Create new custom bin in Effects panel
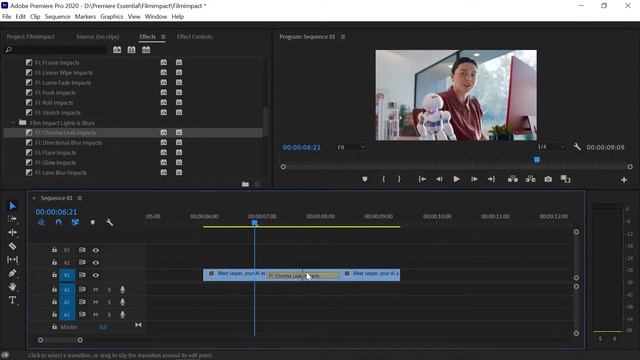640x360 pixels. point(245,184)
